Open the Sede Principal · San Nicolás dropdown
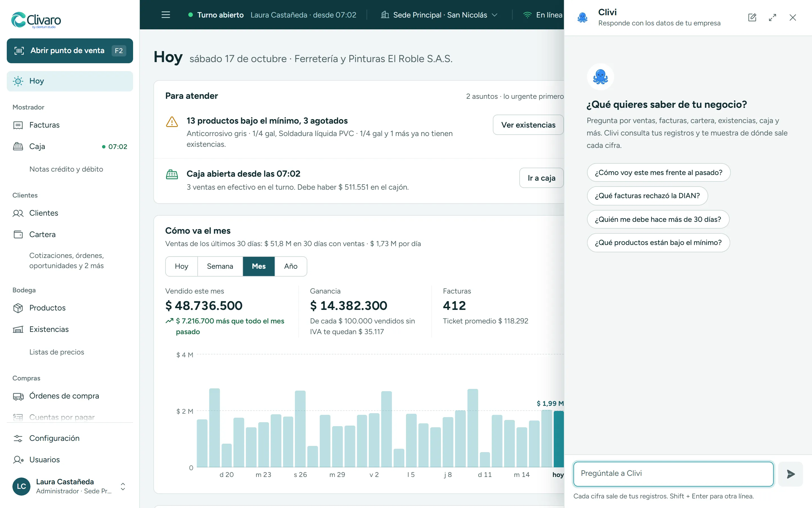 tap(439, 15)
